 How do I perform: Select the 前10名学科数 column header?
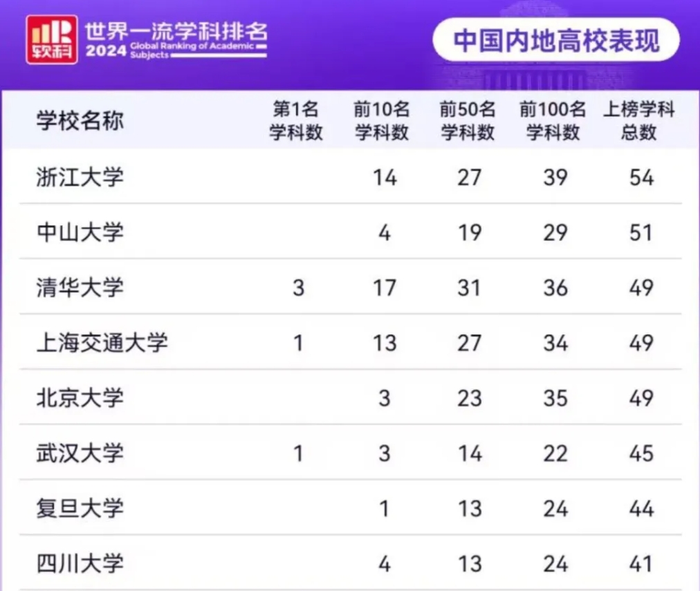click(x=382, y=120)
